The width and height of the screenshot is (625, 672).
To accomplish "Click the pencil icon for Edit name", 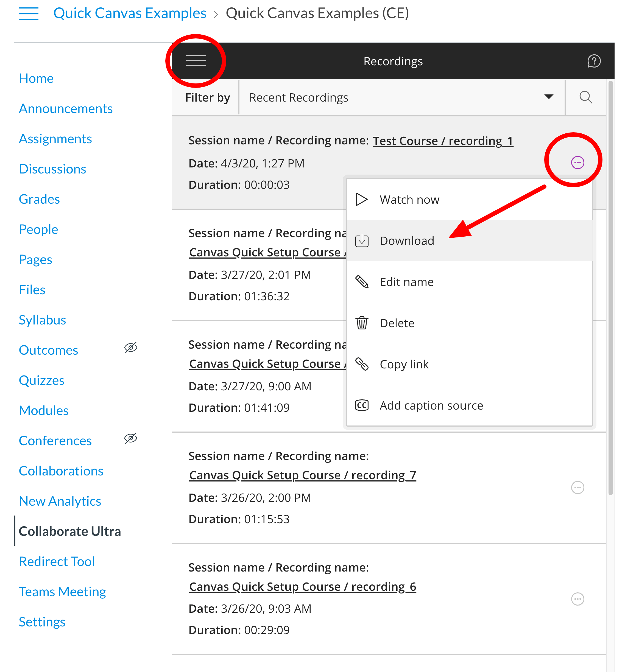I will click(362, 282).
